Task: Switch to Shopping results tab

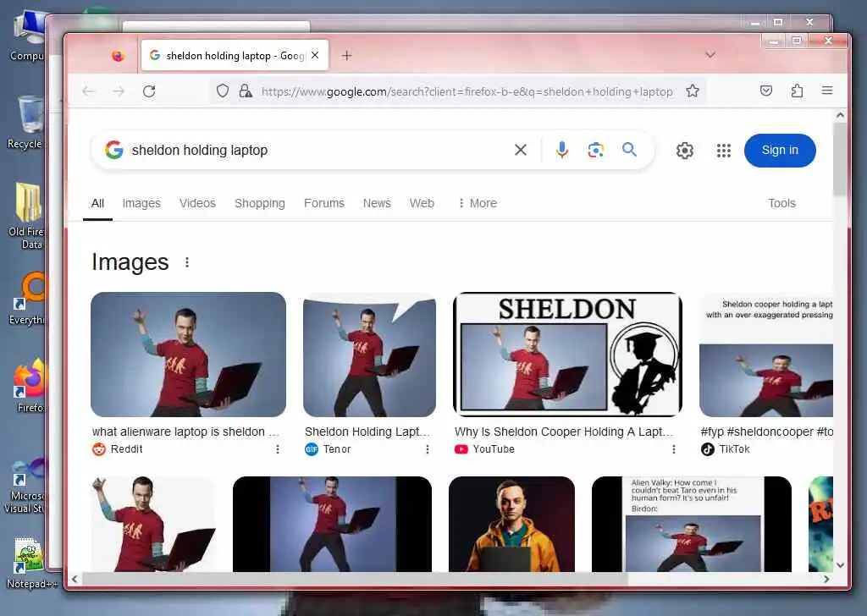Action: click(260, 203)
